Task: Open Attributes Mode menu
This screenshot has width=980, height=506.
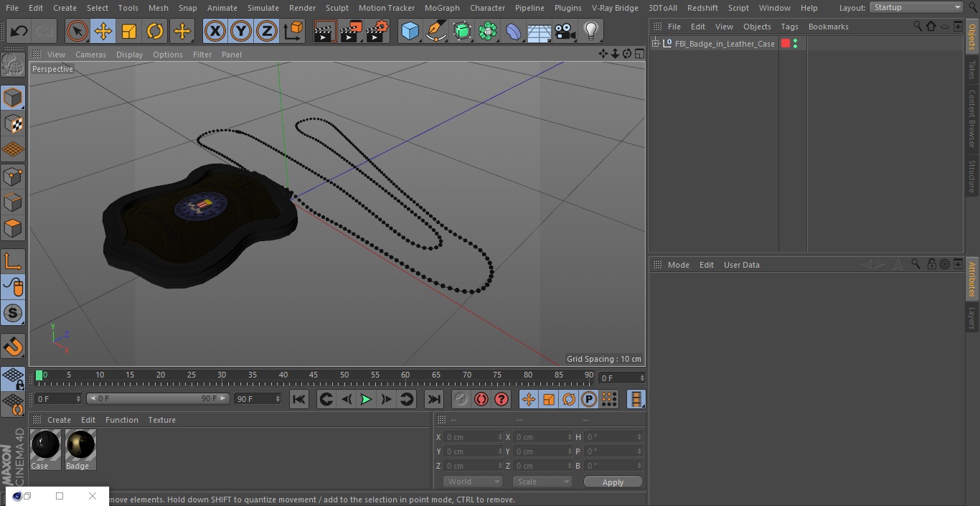Action: [678, 265]
